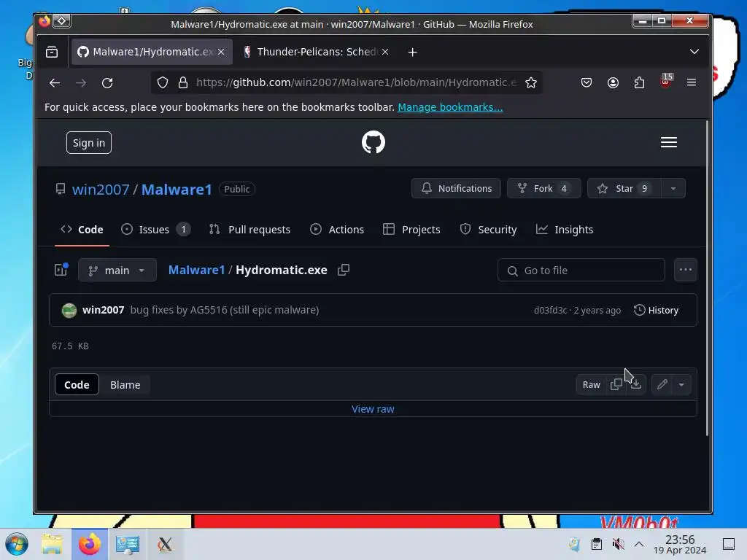Screen dimensions: 747x560
Task: Open Malware1 repository title link
Action: pyautogui.click(x=177, y=190)
